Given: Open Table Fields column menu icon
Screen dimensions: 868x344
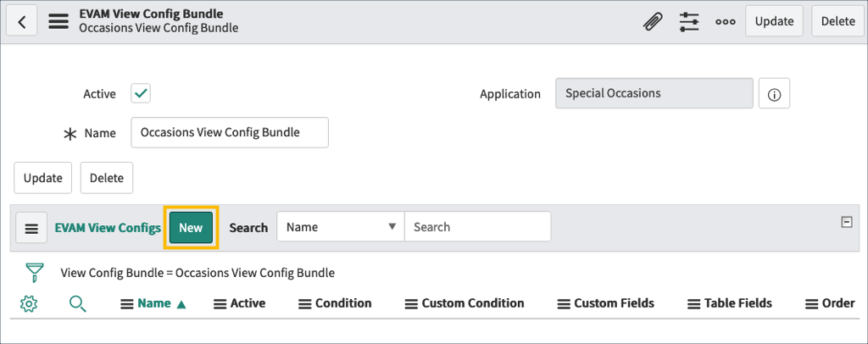Looking at the screenshot, I should click(694, 303).
